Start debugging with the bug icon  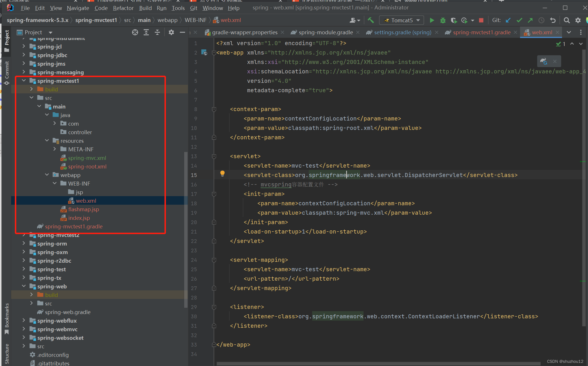pyautogui.click(x=443, y=20)
